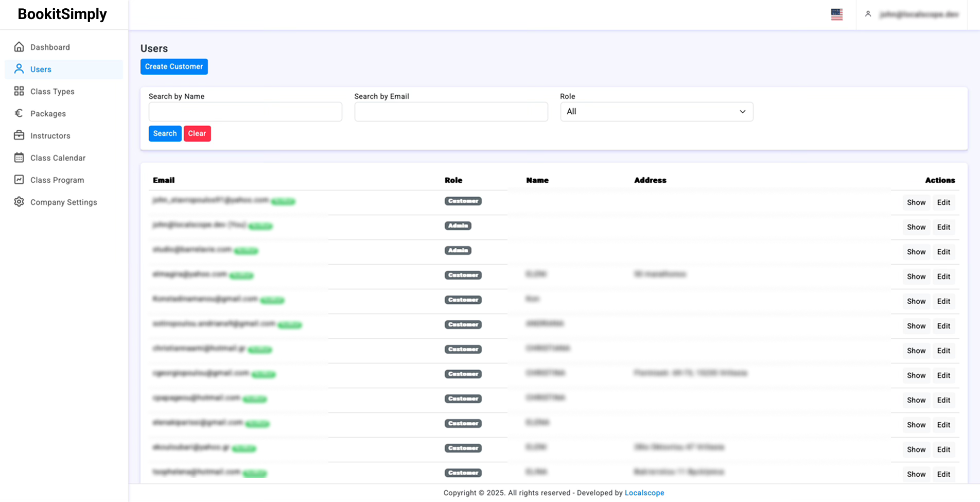Click the Dashboard home icon
This screenshot has height=502, width=980.
click(19, 47)
